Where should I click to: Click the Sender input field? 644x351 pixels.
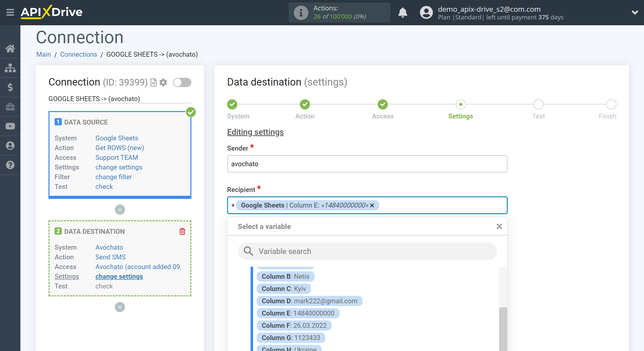point(367,164)
